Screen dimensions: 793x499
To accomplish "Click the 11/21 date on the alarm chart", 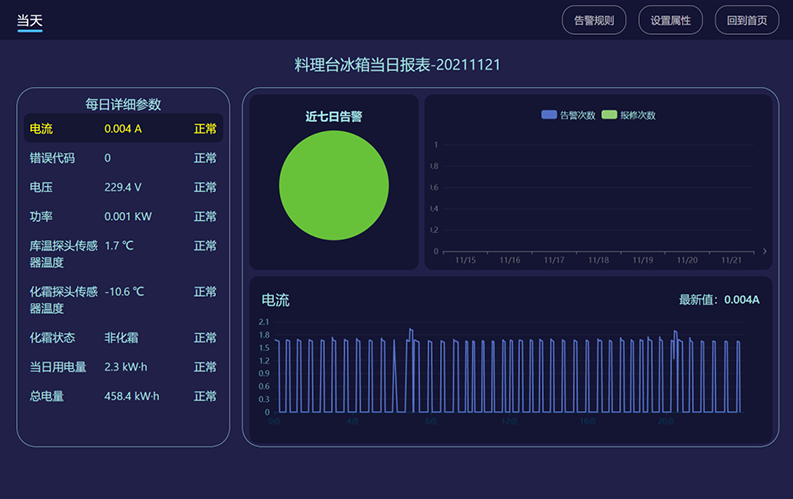I will 731,261.
